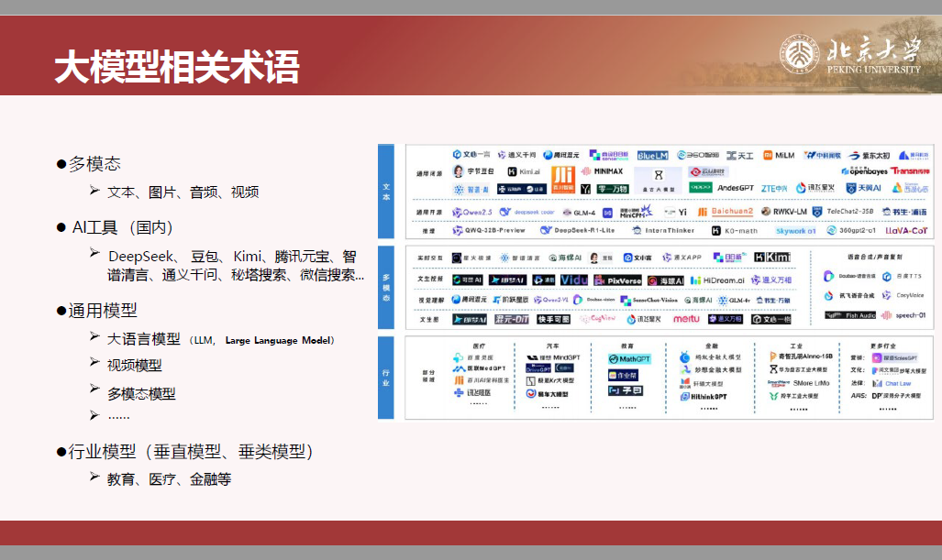Viewport: 942px width, 560px height.
Task: Click the industry column heading 医疗
Action: click(479, 346)
